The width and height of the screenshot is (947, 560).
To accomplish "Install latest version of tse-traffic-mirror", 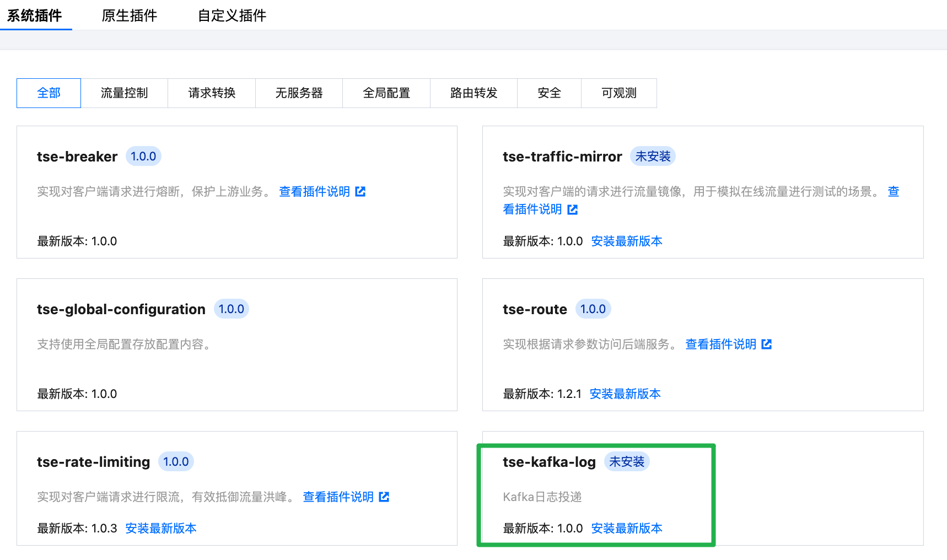I will click(627, 241).
